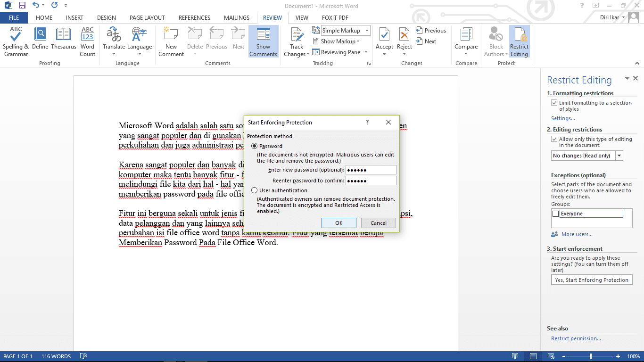Click the Enter new password field
Screen dimensions: 644x362
[x=371, y=170]
